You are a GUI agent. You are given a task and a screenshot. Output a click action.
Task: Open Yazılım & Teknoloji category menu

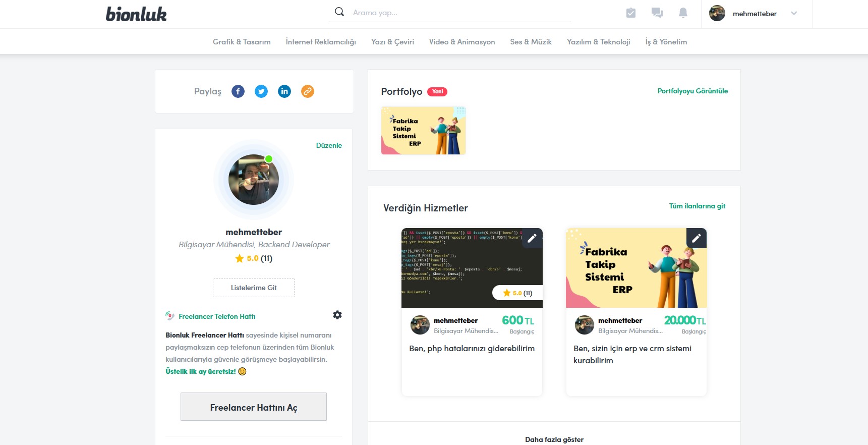pyautogui.click(x=598, y=42)
